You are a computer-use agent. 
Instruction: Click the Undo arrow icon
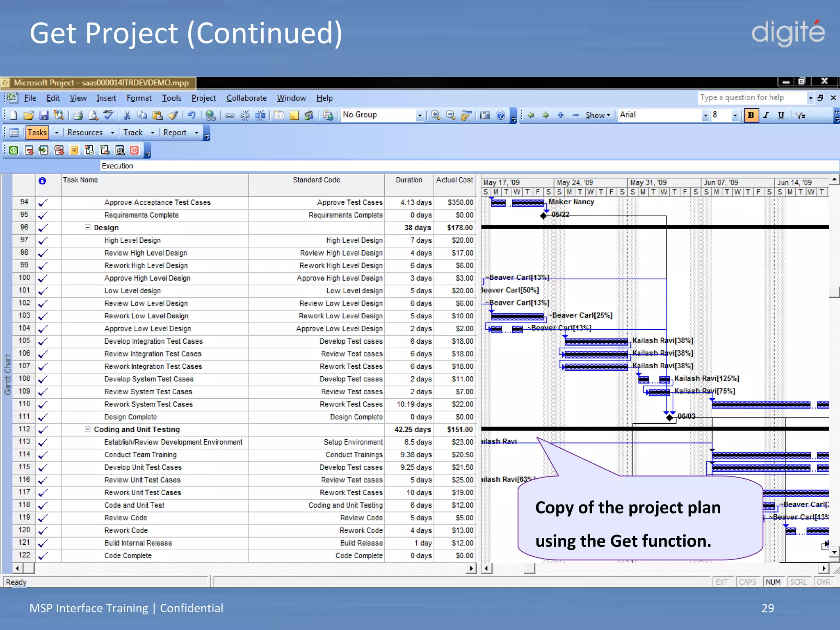pos(191,116)
